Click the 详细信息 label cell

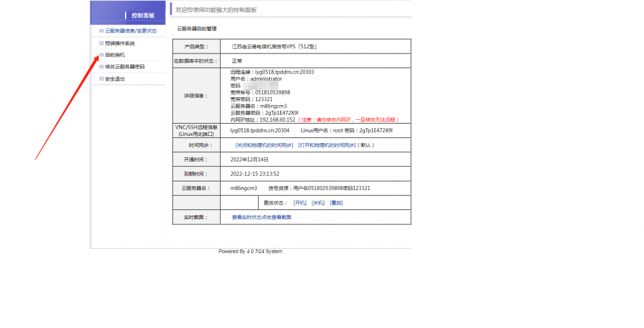[196, 96]
